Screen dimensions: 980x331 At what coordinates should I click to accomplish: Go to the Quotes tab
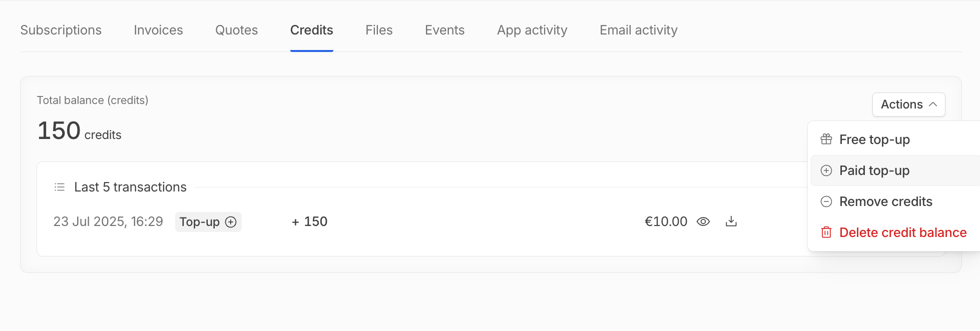237,30
